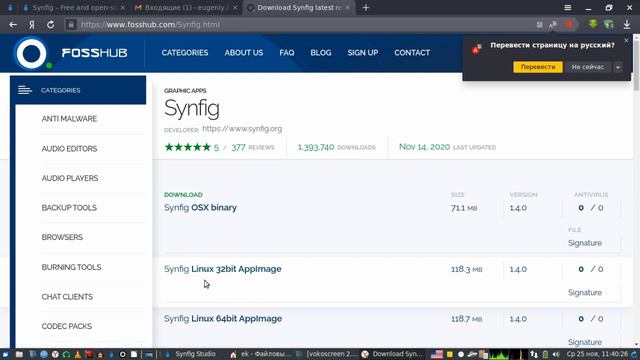This screenshot has height=360, width=640.
Task: Open the browser downloads arrow icon
Action: 627,24
